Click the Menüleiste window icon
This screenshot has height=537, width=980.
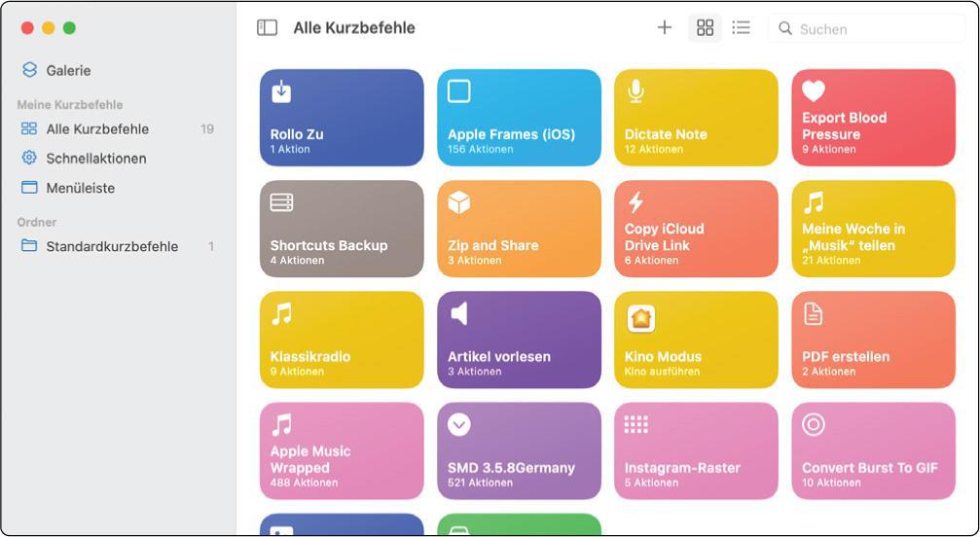coord(29,188)
